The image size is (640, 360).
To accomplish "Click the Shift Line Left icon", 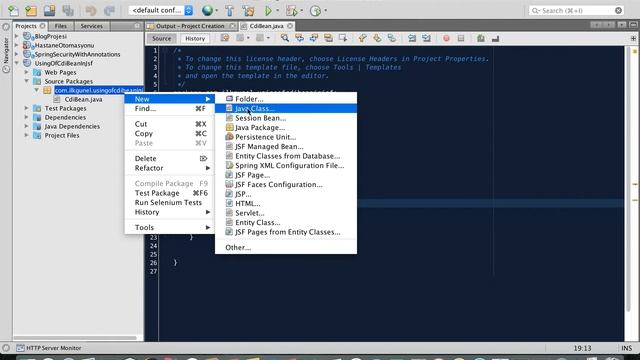I will pos(412,38).
